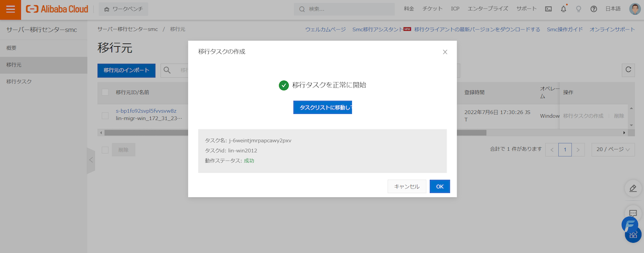Open the Cloud Shell terminal icon
Screen dimensions: 644x253
[548, 9]
